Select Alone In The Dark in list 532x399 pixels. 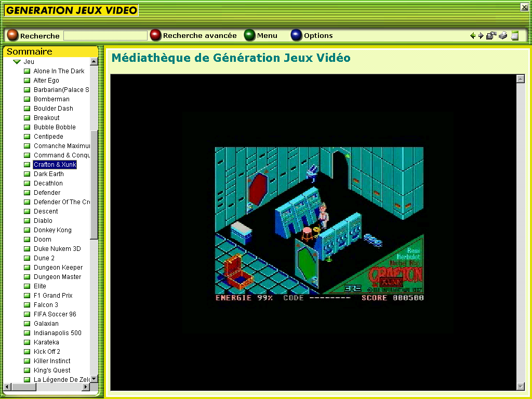click(59, 71)
